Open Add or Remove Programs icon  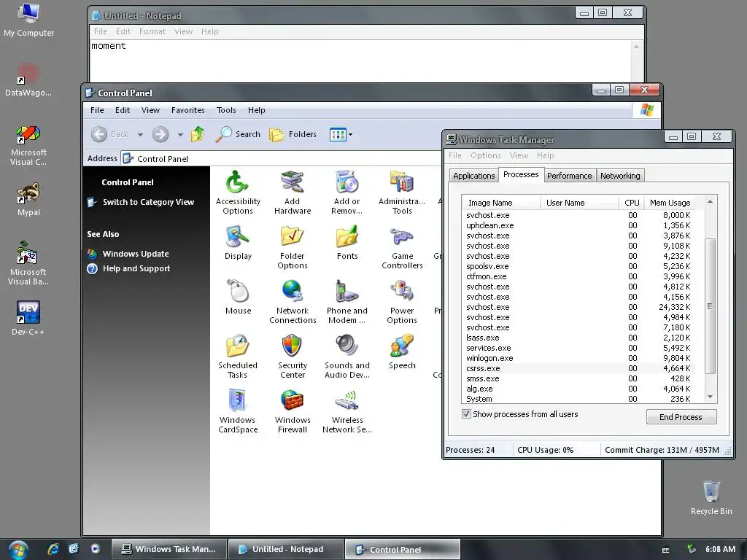pyautogui.click(x=347, y=192)
